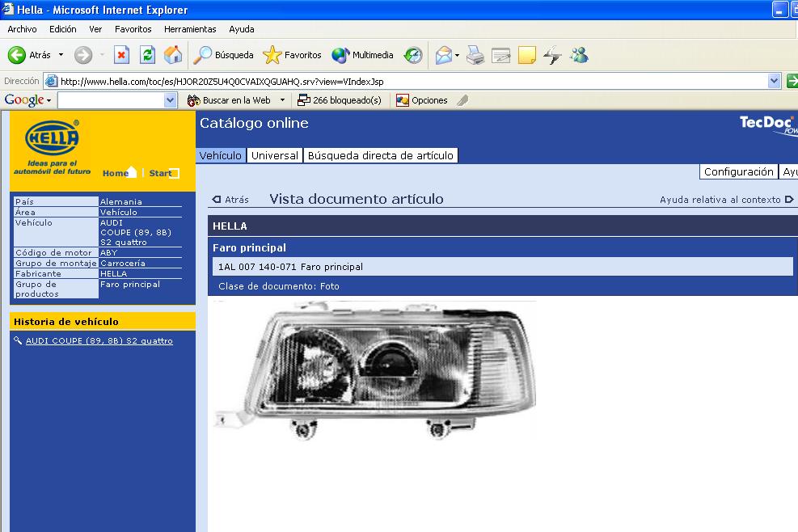Click the green Atrás back arrow in the IE toolbar
The height and width of the screenshot is (532, 798).
point(17,55)
